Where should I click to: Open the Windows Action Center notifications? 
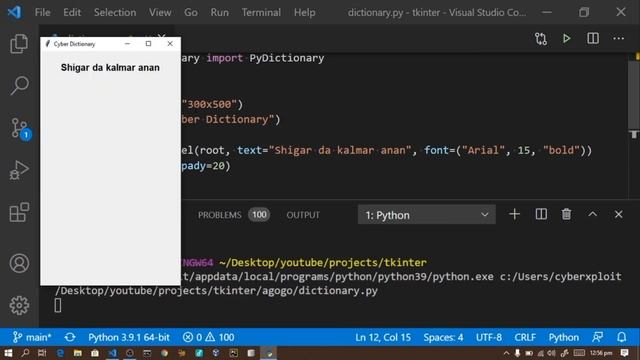624,353
